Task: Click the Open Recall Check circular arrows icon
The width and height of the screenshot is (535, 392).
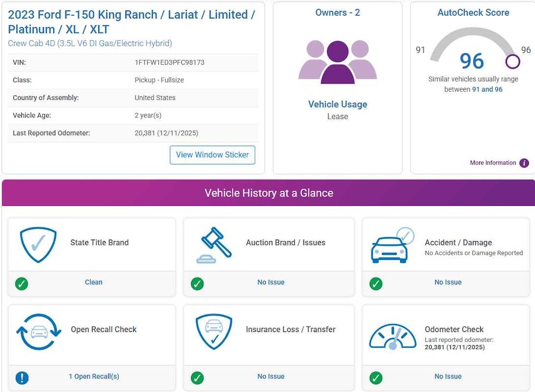Action: tap(39, 331)
